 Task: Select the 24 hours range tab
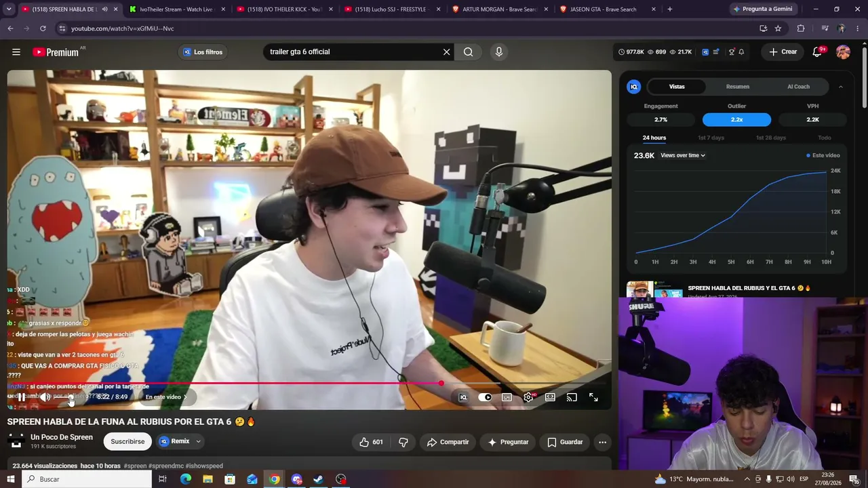coord(654,138)
